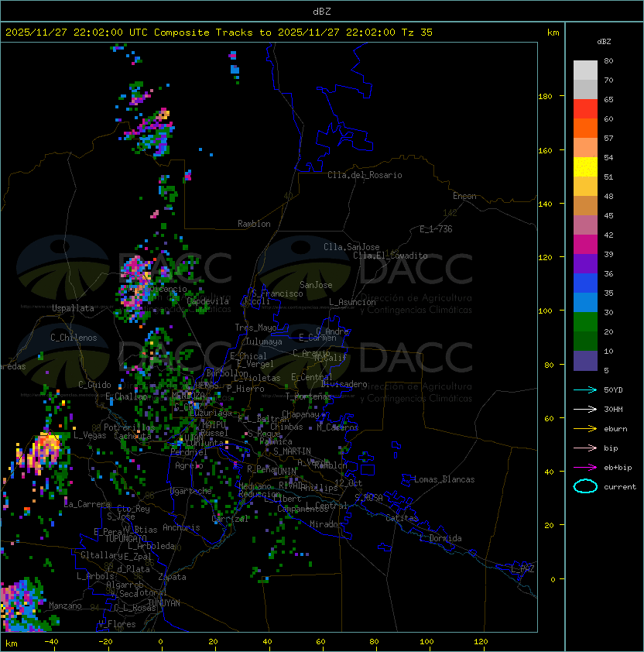Click the Clla.SanJose label
Screen dimensions: 644x652
tap(351, 247)
